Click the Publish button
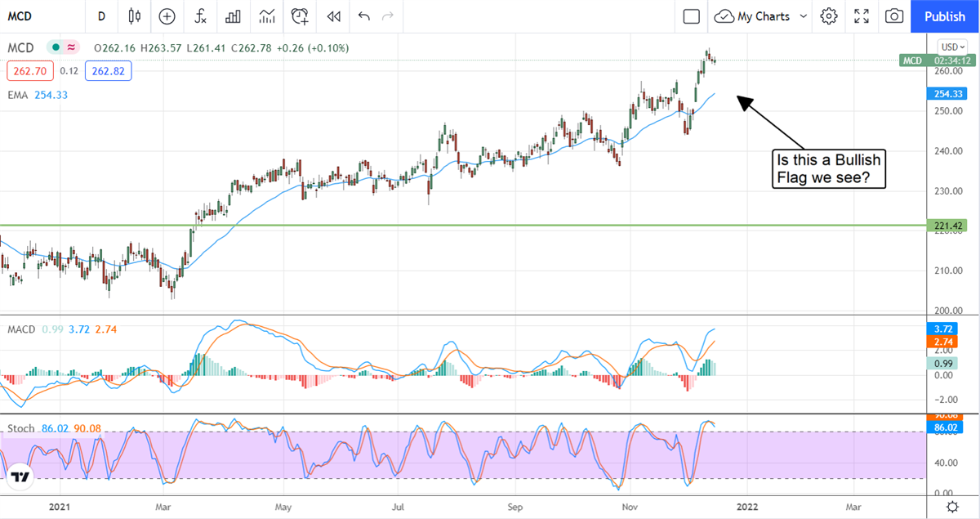 click(x=945, y=16)
